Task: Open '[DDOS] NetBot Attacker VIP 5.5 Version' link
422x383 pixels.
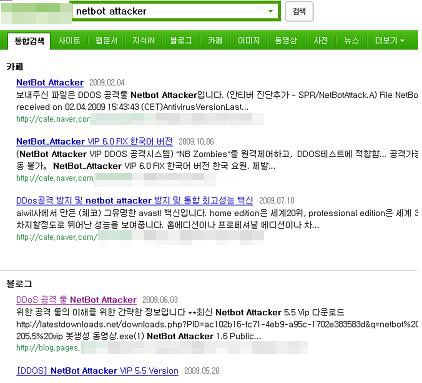Action: (97, 371)
